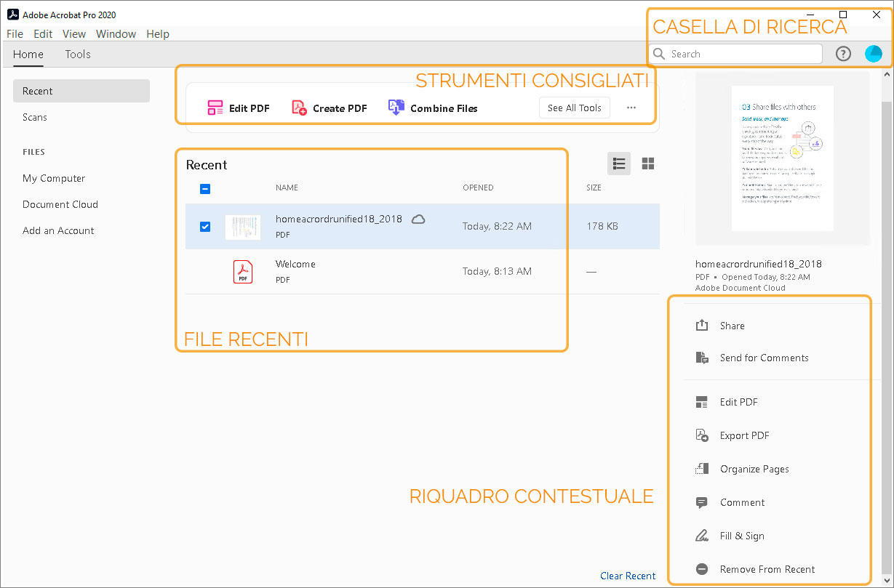Click the Export PDF label

click(745, 435)
